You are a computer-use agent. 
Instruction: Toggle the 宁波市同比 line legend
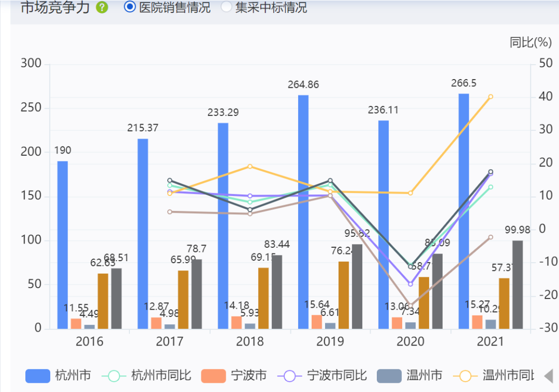click(322, 375)
